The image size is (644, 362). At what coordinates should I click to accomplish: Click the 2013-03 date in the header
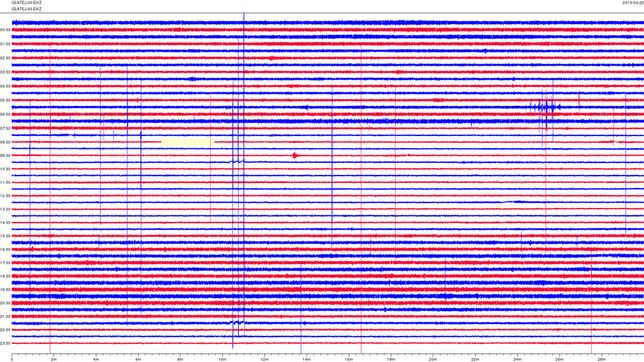point(633,3)
